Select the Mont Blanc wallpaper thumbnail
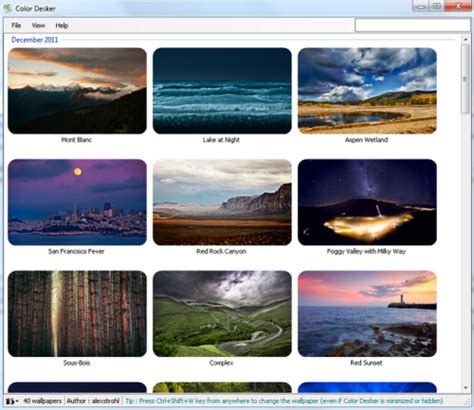The width and height of the screenshot is (474, 410). tap(77, 91)
